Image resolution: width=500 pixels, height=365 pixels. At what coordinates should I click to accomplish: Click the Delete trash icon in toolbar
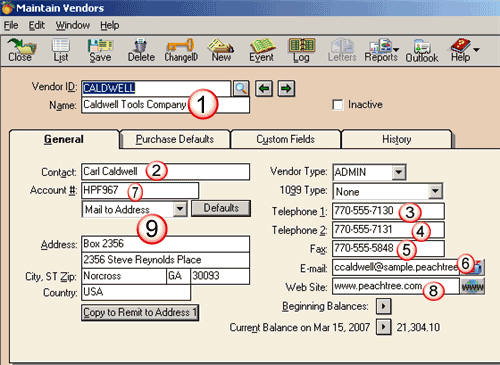pos(141,50)
